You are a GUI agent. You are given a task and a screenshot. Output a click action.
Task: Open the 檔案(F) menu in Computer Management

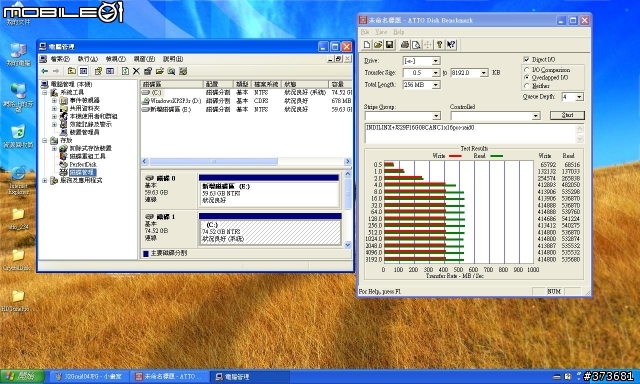pos(60,59)
